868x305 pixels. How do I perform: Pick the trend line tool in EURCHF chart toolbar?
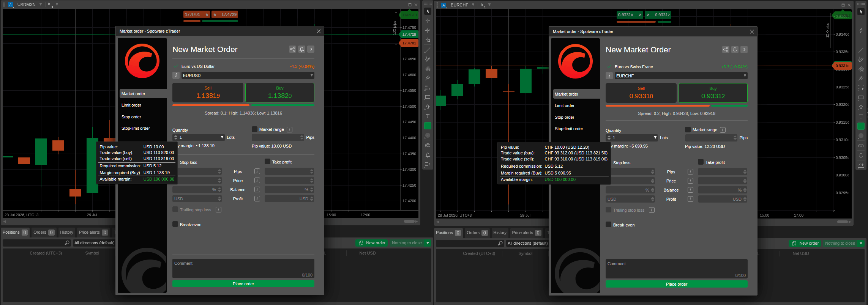861,50
